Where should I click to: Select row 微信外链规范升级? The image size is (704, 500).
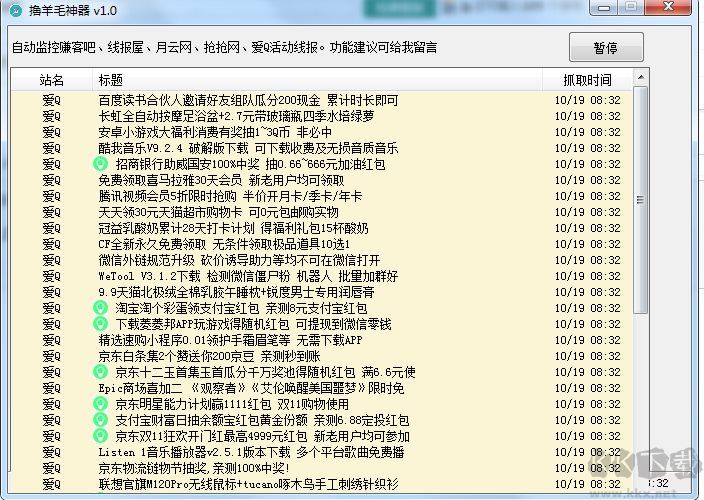click(322, 260)
